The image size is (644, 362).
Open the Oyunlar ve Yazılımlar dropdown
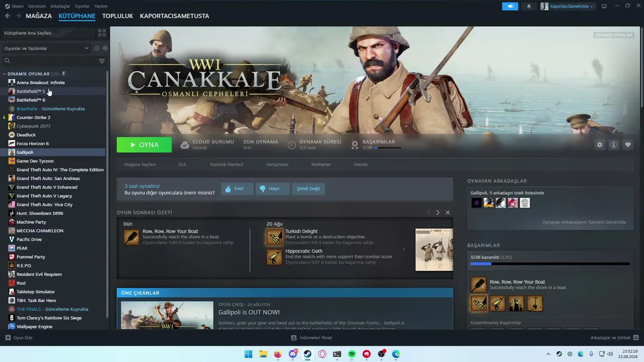click(x=46, y=48)
